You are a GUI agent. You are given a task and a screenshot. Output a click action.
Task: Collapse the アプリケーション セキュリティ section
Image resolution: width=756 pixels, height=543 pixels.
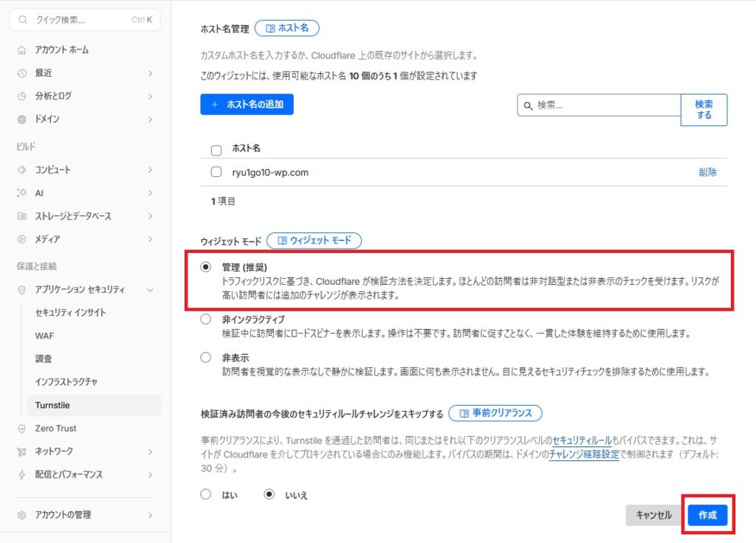coord(150,289)
